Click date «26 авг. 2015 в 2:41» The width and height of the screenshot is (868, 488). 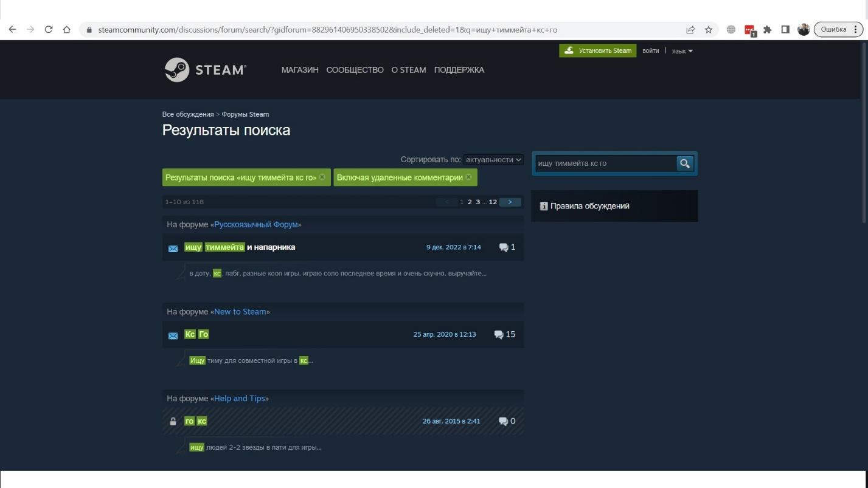coord(451,421)
